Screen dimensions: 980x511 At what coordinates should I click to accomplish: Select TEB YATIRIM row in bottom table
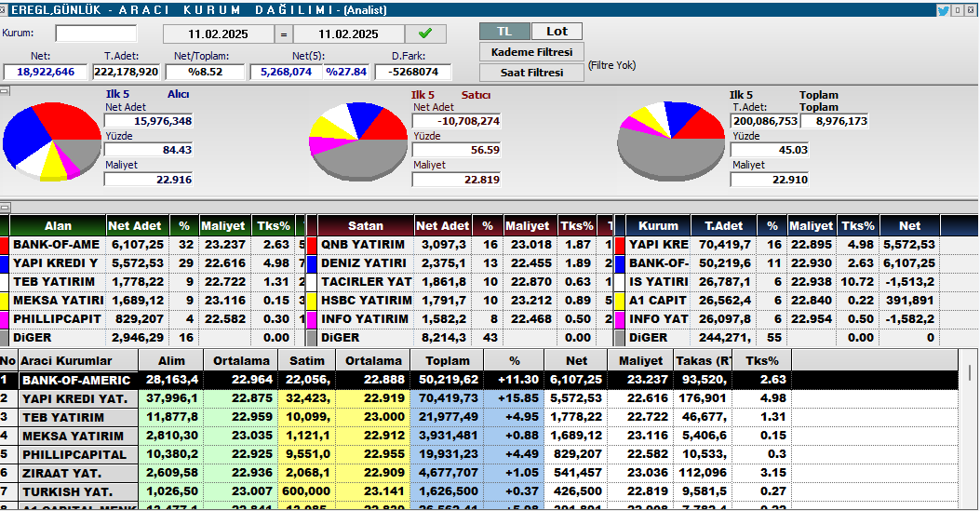click(x=478, y=417)
